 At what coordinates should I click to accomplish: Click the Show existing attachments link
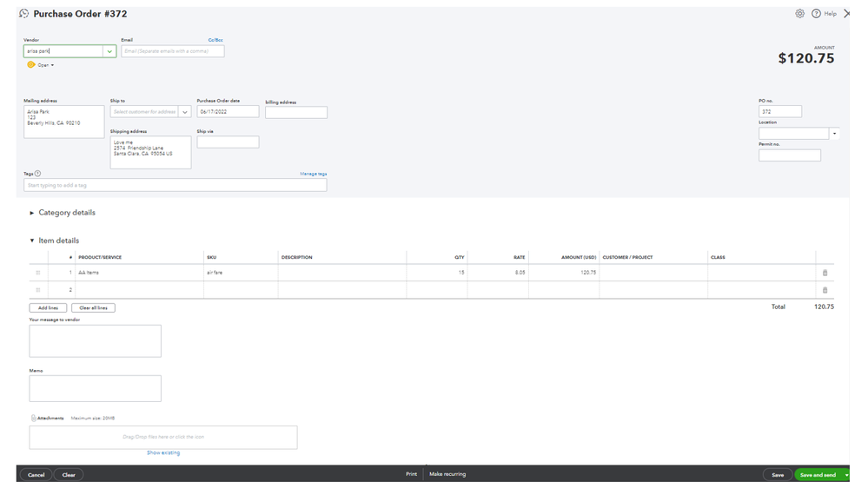click(163, 452)
